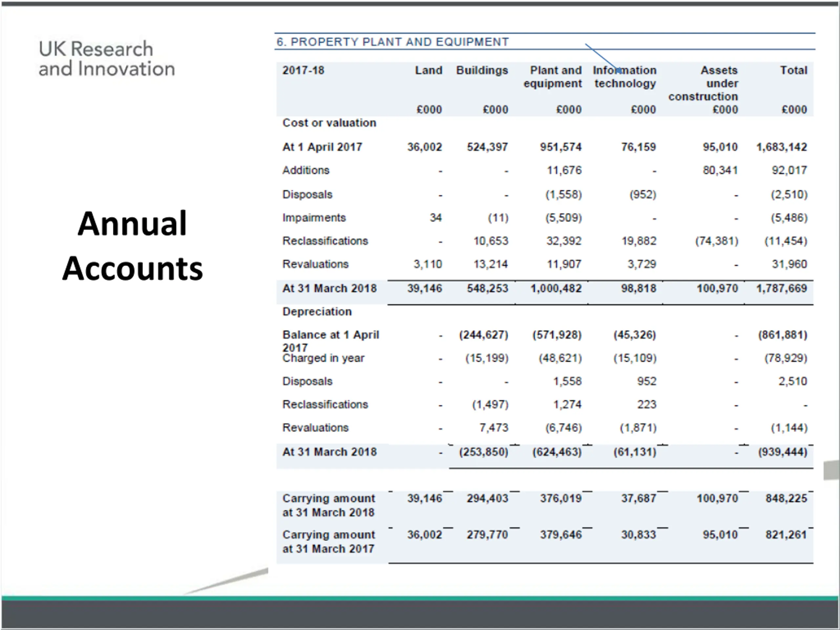Viewport: 840px width, 630px height.
Task: Click the carrying amount total 848,225
Action: pyautogui.click(x=786, y=498)
